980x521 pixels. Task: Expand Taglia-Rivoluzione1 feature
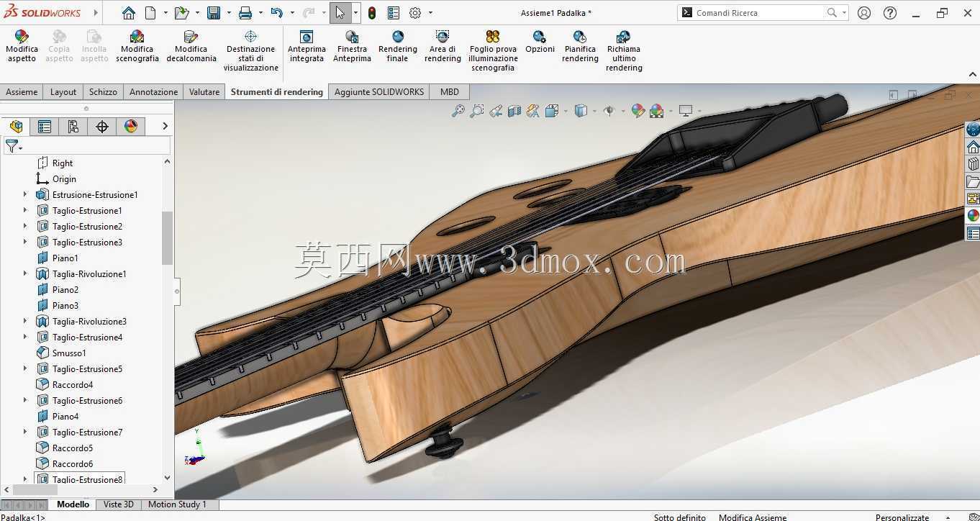pos(25,273)
